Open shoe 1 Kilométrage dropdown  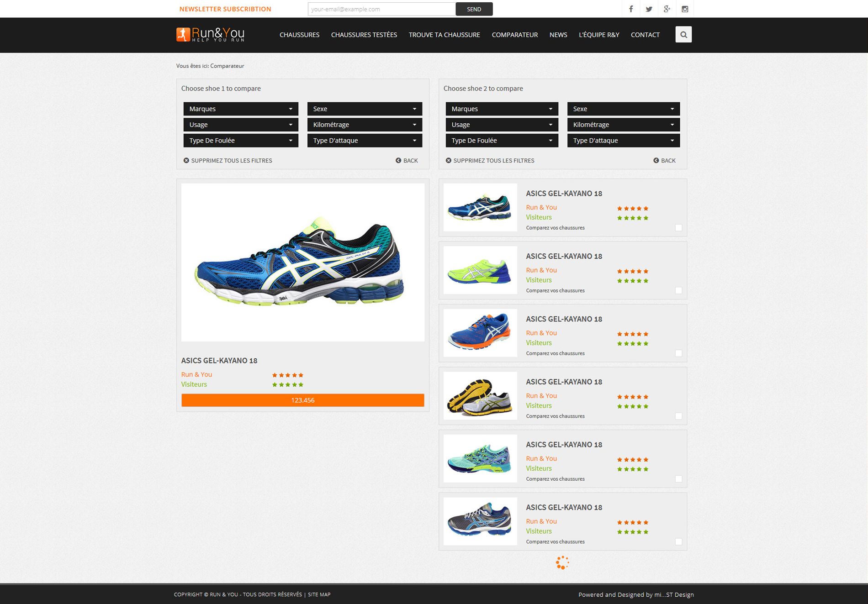point(365,125)
